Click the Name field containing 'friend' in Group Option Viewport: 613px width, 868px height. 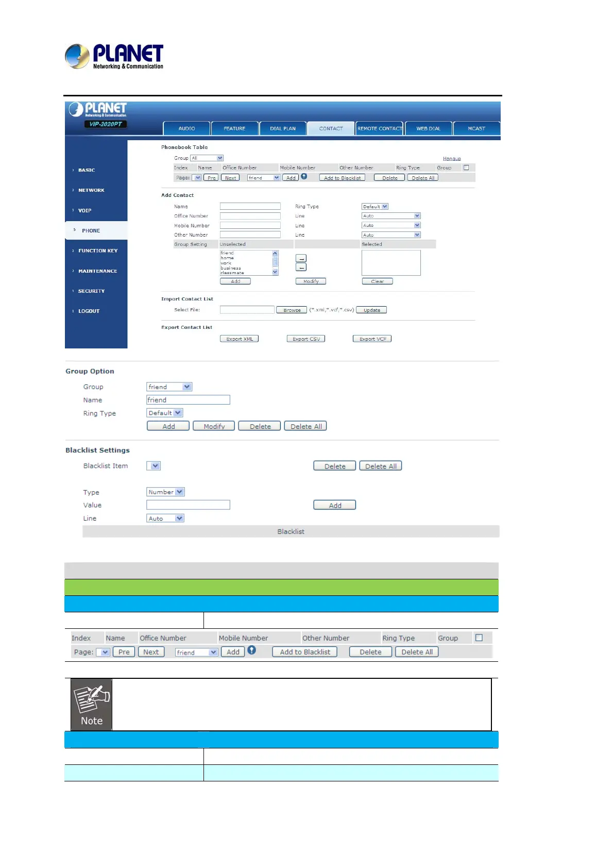click(188, 400)
